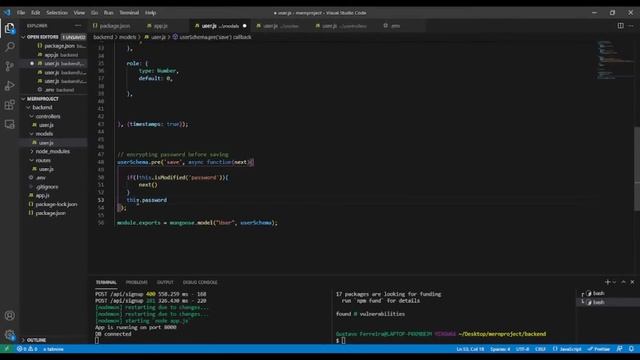
Task: Open the Extensions view
Action: (9, 105)
